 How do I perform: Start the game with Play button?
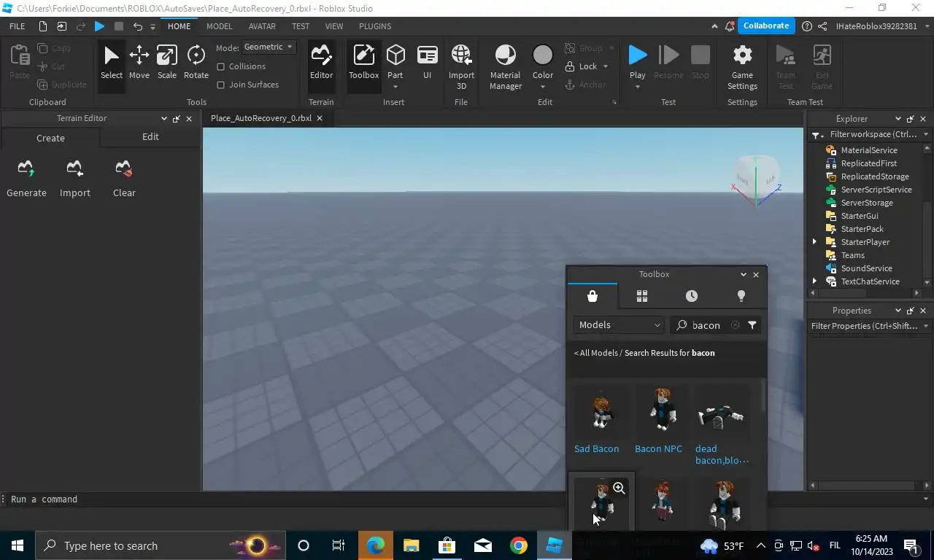click(638, 57)
